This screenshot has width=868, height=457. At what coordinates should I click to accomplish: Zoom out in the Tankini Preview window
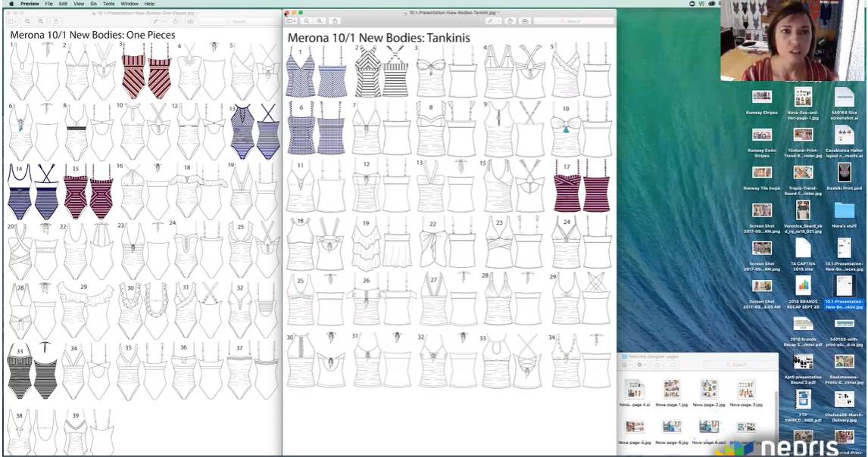point(307,21)
